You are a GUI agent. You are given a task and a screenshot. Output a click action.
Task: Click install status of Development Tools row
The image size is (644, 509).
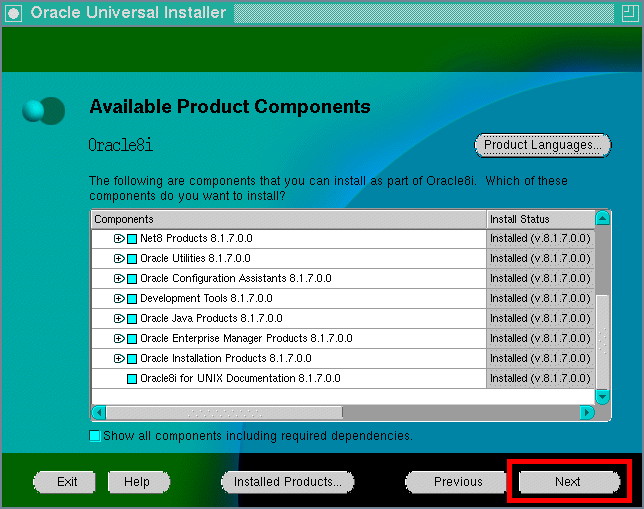coord(540,299)
